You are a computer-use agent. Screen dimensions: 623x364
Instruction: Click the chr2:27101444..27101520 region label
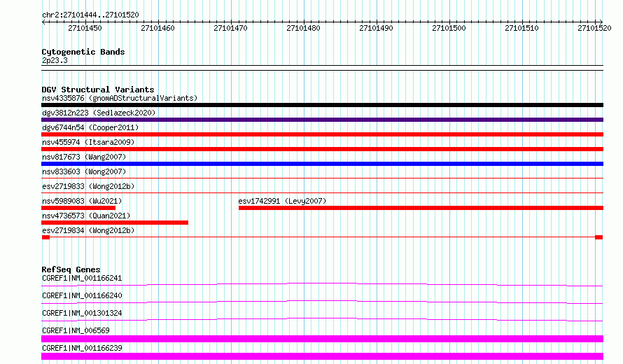coord(90,15)
